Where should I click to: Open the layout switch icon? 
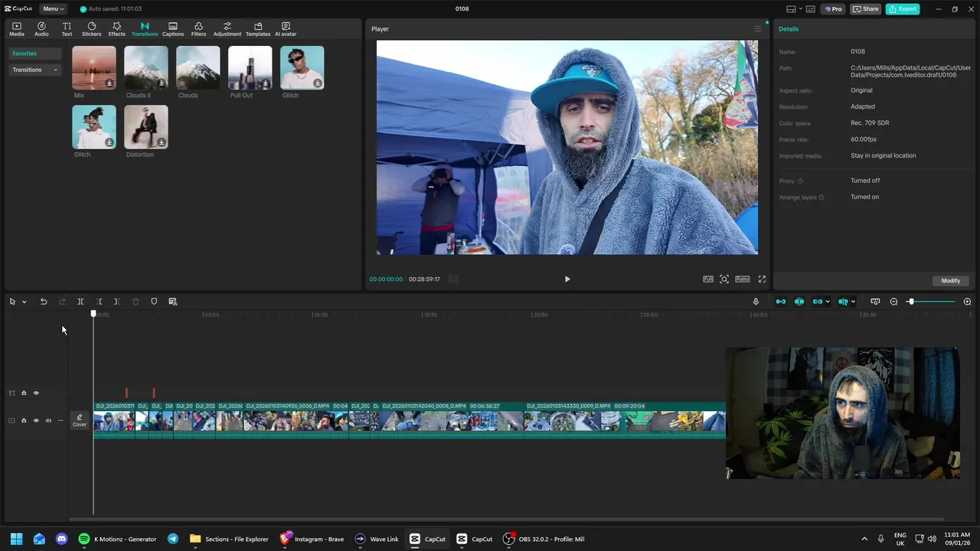(x=791, y=9)
